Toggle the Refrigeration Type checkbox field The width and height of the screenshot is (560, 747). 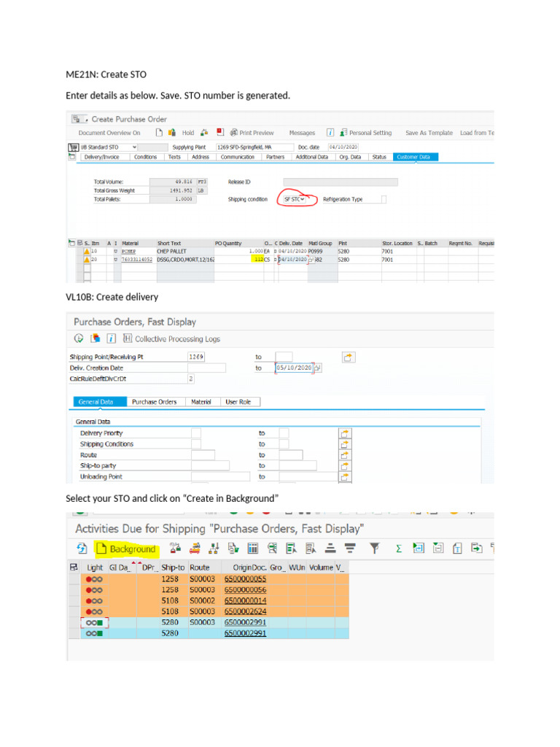click(x=384, y=199)
